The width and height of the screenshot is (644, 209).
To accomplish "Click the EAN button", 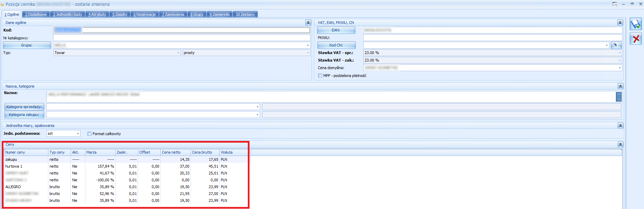I will (x=336, y=30).
